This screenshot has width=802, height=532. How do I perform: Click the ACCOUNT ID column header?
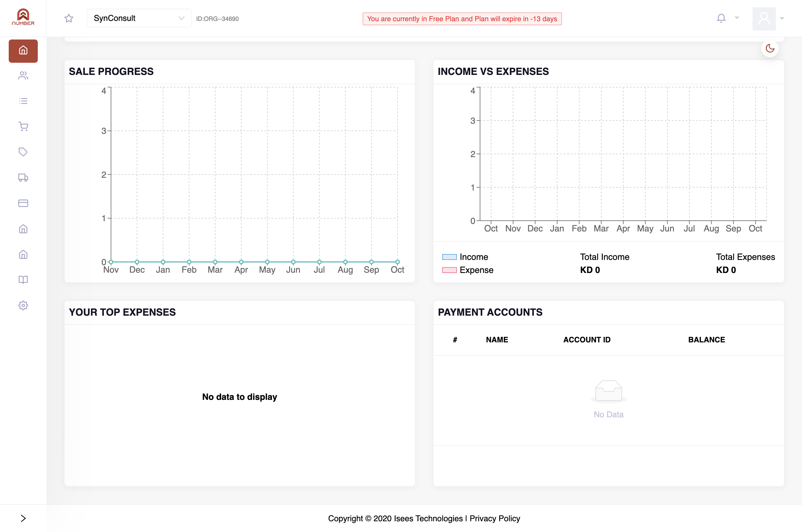(x=587, y=340)
